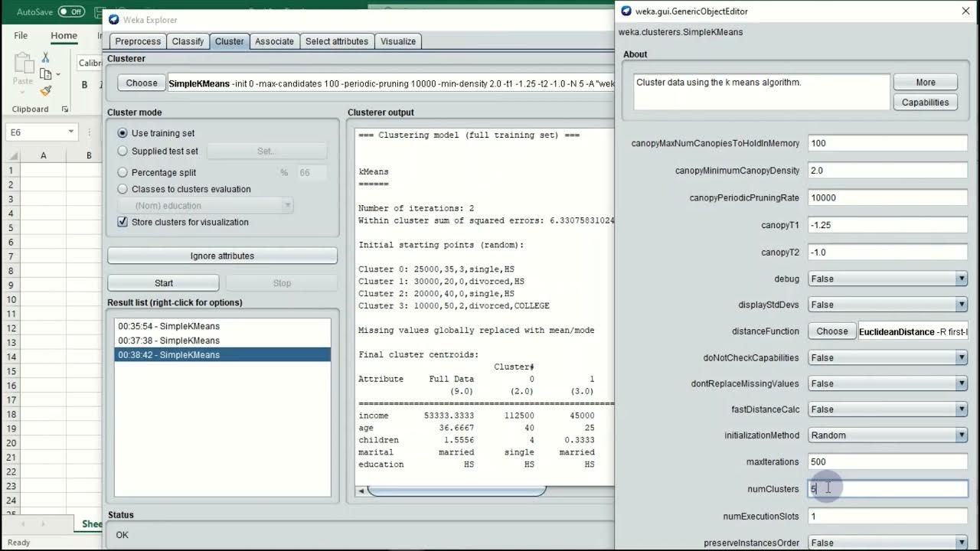The height and width of the screenshot is (551, 980).
Task: Click the Set... test set button
Action: coord(266,151)
